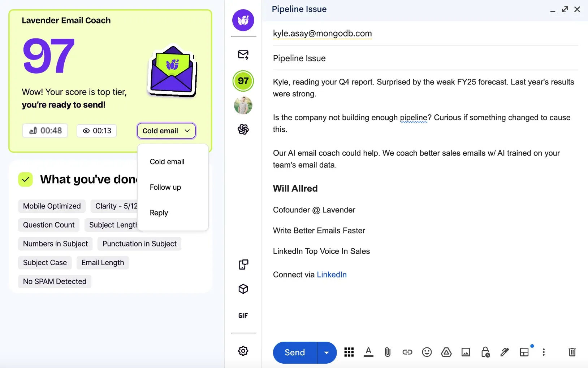Viewport: 588px width, 368px height.
Task: Click the Numbers in Subject tag
Action: point(55,244)
